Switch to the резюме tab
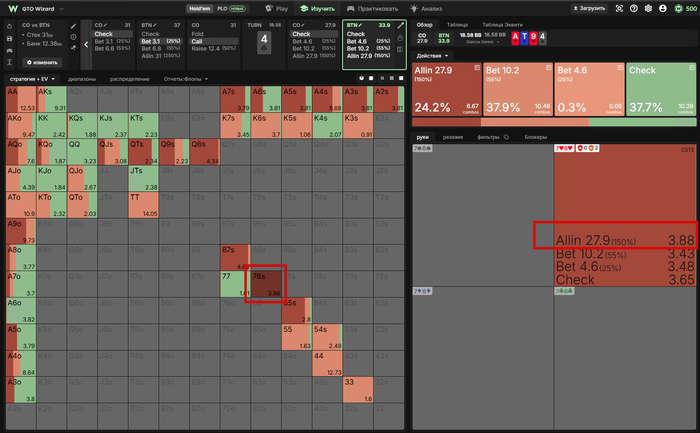 click(453, 137)
